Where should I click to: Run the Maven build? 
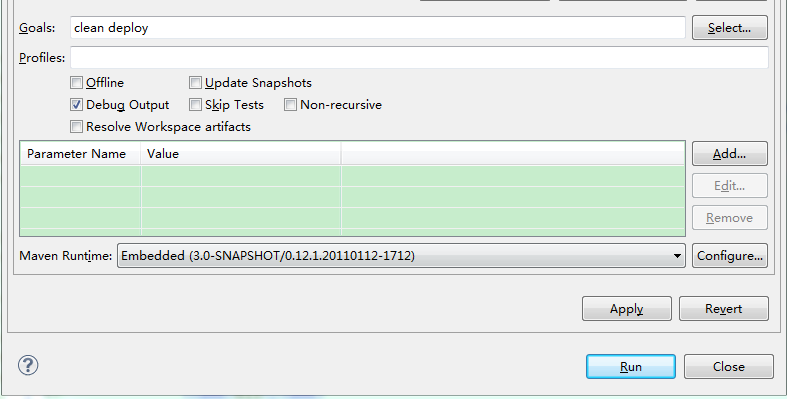[x=631, y=367]
